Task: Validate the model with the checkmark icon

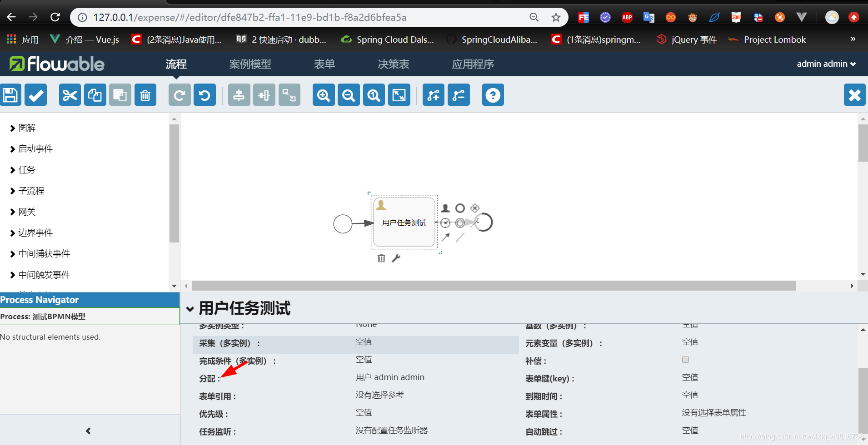Action: [x=35, y=94]
